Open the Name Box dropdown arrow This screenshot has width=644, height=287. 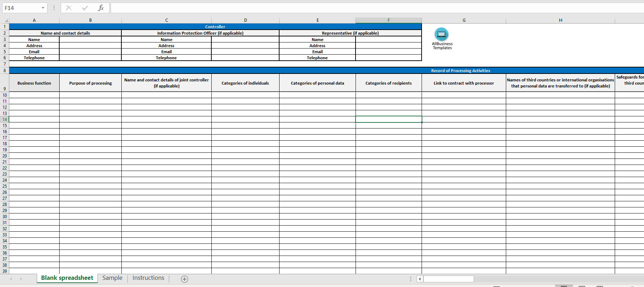(43, 8)
